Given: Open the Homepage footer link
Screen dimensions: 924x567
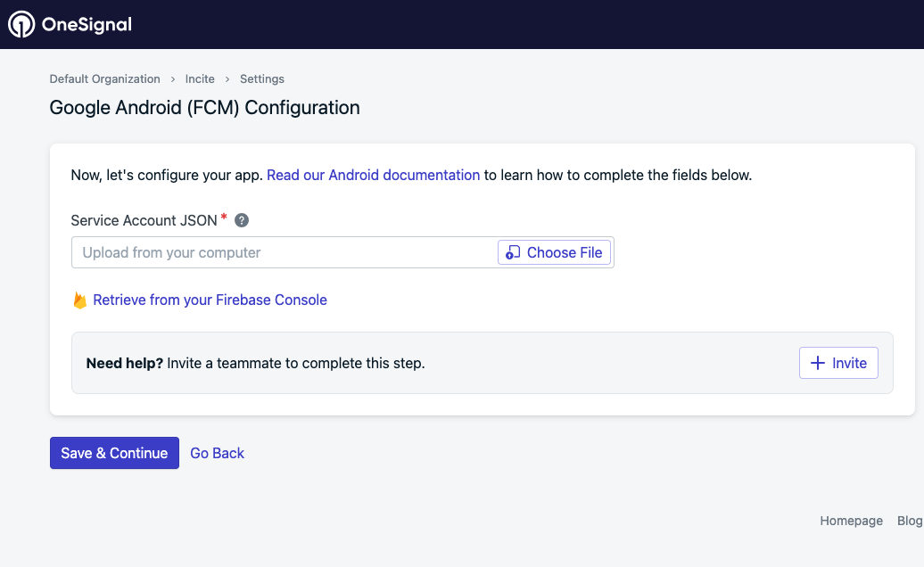Looking at the screenshot, I should 851,521.
